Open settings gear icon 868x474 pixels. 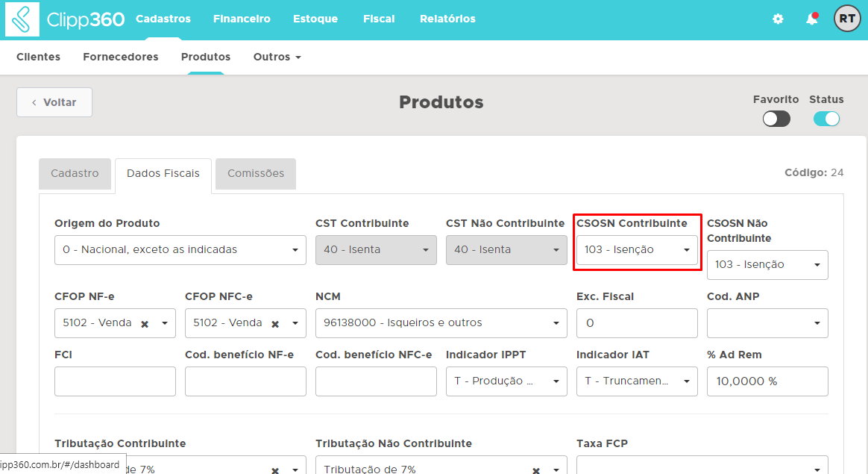click(778, 19)
